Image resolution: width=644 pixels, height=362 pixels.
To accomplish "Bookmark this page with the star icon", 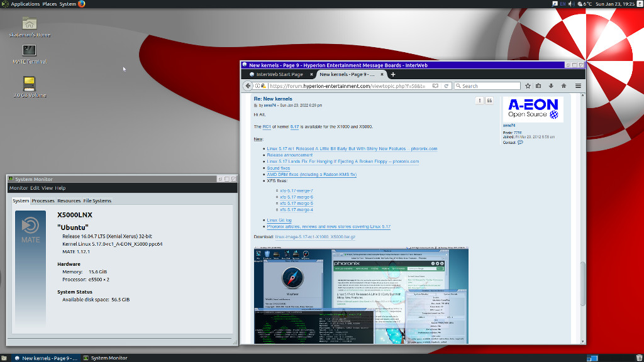I will 528,85.
